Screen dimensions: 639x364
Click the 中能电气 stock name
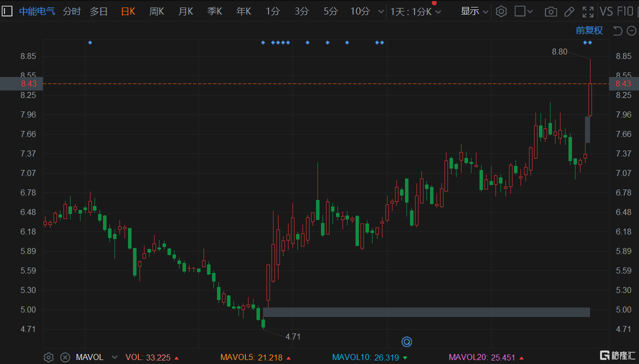[37, 11]
